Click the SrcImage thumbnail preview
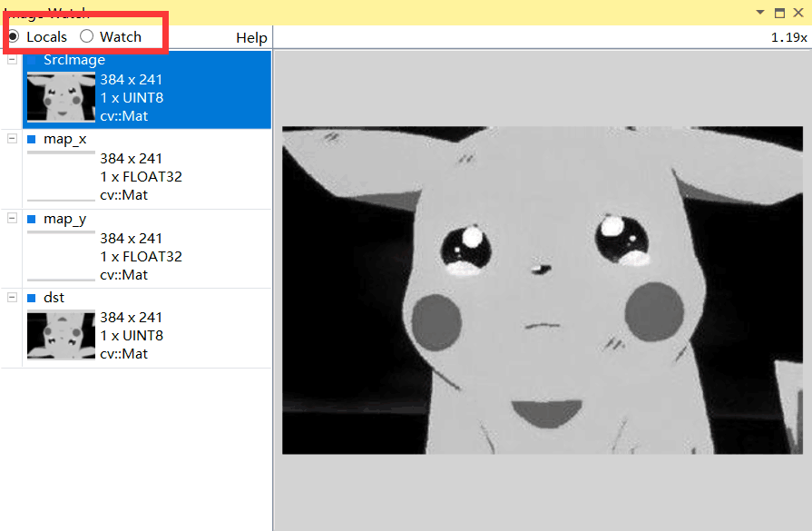This screenshot has width=812, height=531. coord(61,97)
